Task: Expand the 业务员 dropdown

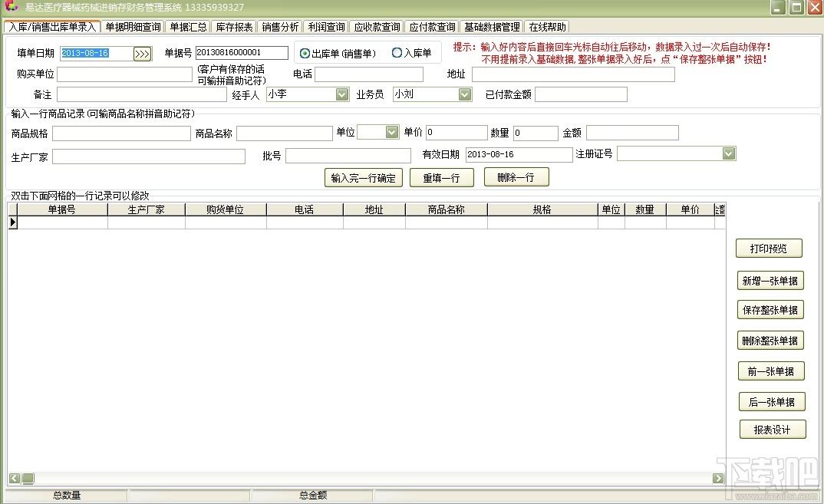Action: tap(464, 94)
